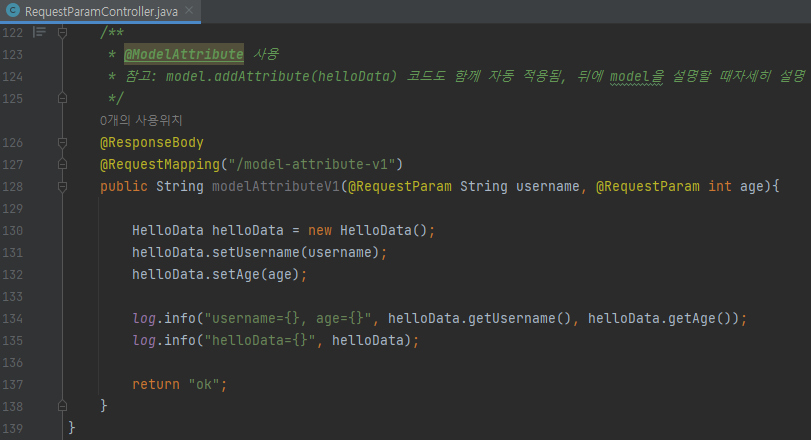Click line number 139 in the gutter

click(13, 429)
